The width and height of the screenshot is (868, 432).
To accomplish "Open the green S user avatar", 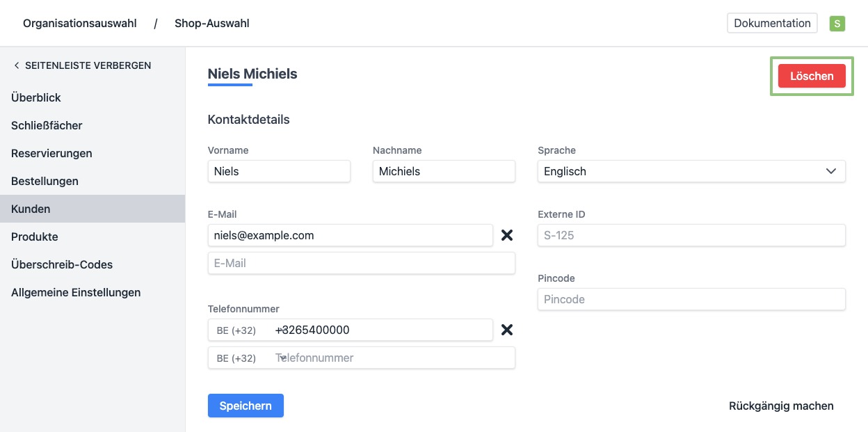I will [837, 24].
